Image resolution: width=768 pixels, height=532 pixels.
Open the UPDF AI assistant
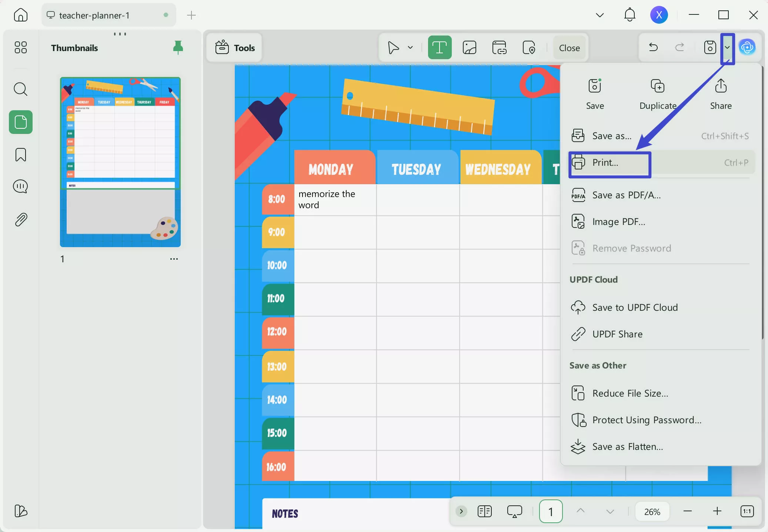(x=748, y=47)
